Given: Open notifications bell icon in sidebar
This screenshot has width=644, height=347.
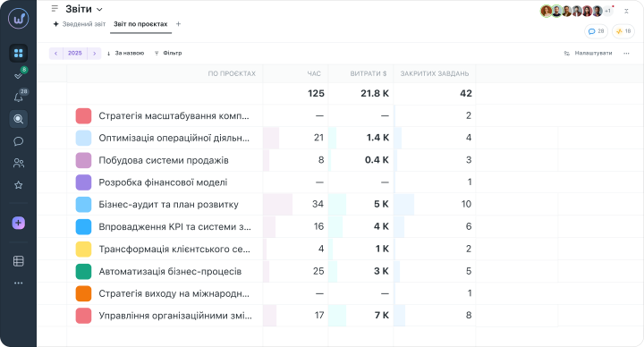Looking at the screenshot, I should tap(19, 97).
